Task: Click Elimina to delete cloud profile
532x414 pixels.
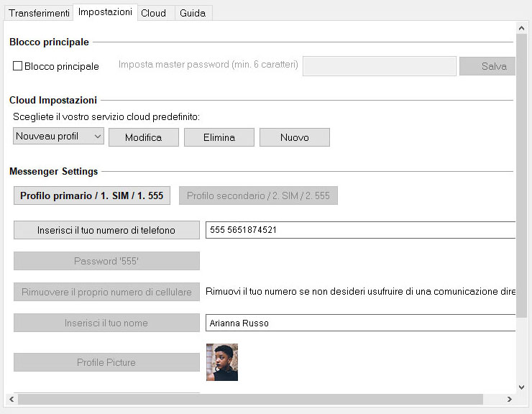Action: [219, 137]
